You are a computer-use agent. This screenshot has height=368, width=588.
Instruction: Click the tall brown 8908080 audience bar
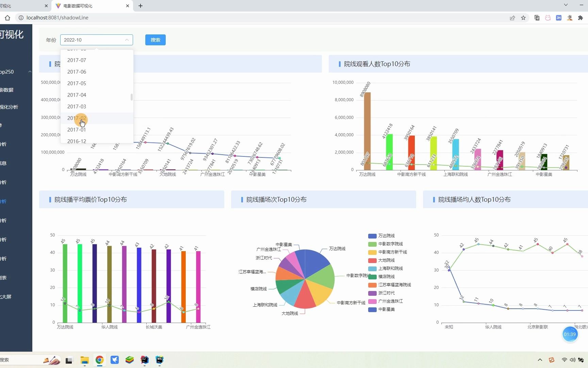367,131
